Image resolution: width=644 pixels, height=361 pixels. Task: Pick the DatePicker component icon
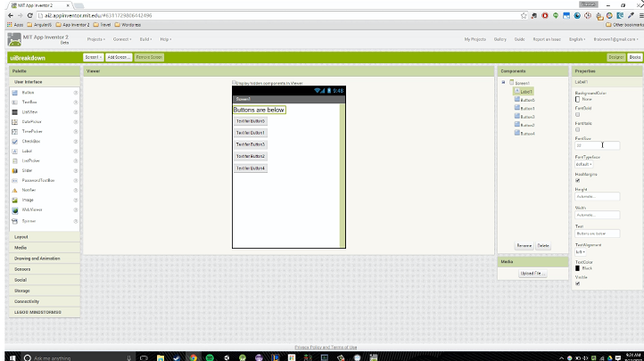[15, 121]
